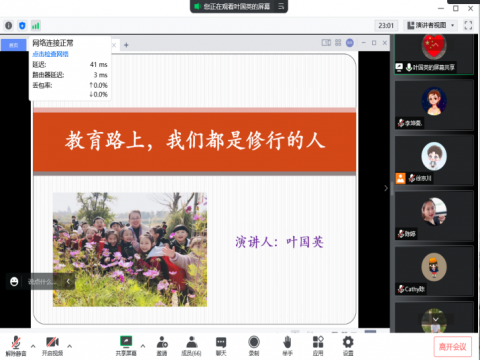Open the apps icon in toolbar
Viewport: 480px width, 360px height.
[x=318, y=346]
